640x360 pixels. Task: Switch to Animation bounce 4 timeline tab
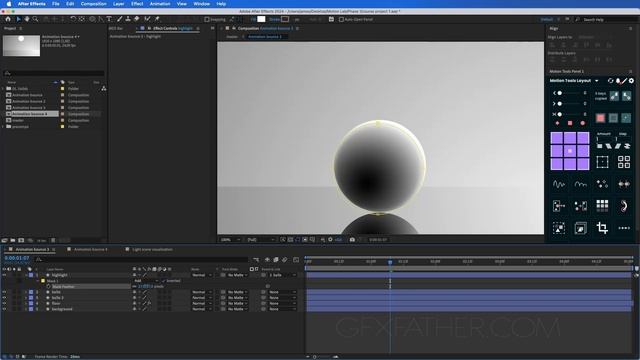[91, 249]
